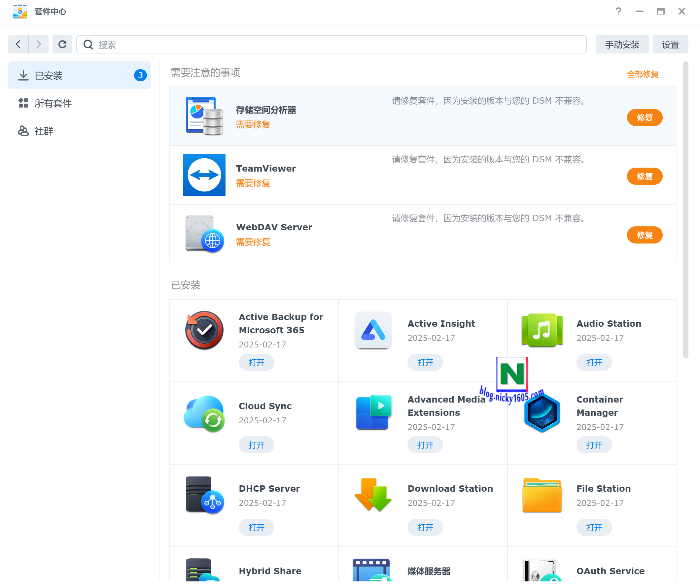The image size is (700, 588).
Task: Open the Download Station package
Action: tap(425, 527)
